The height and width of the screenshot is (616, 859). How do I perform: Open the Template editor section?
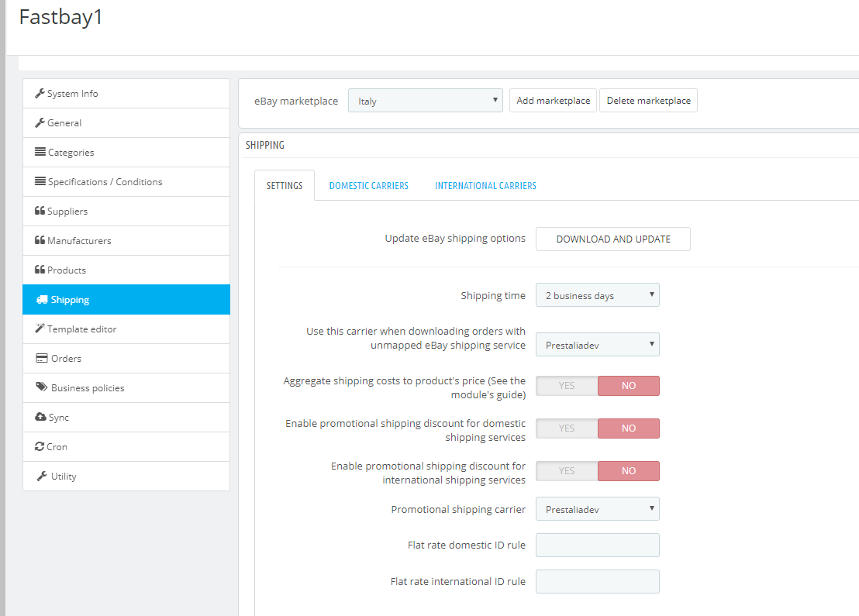click(126, 329)
